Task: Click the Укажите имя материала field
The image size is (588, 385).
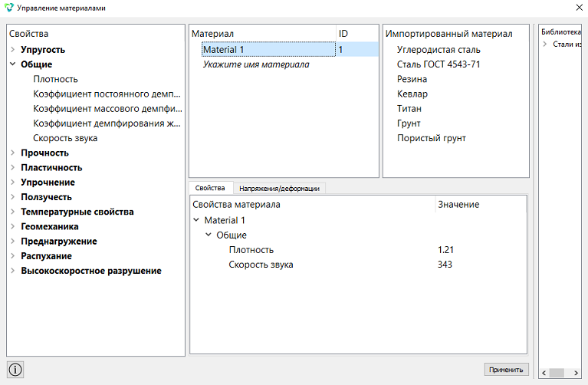Action: click(x=256, y=64)
